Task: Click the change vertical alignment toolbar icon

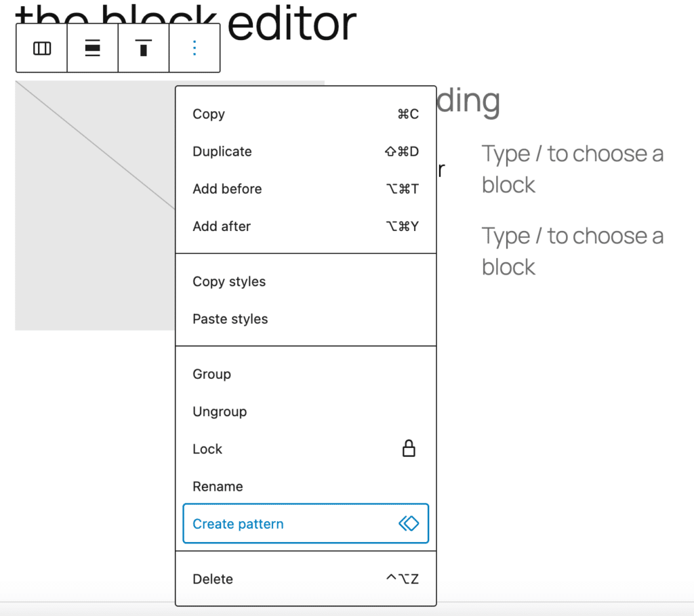Action: tap(92, 48)
